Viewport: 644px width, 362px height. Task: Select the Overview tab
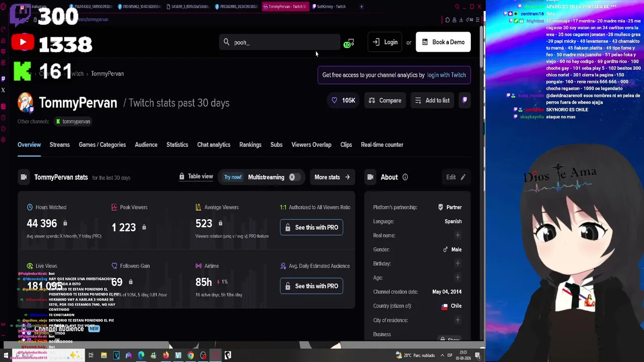pyautogui.click(x=29, y=145)
